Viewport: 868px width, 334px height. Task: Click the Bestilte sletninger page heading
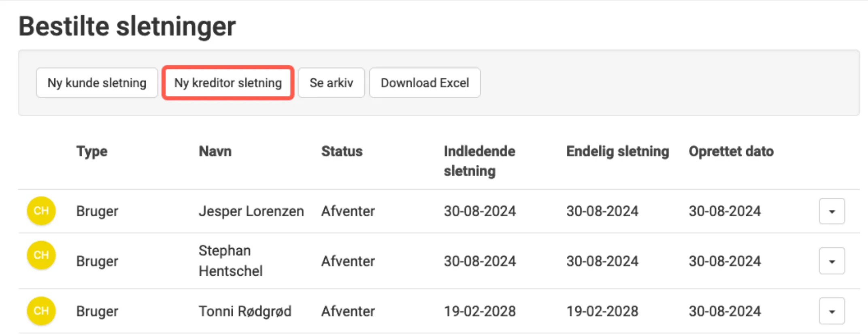tap(127, 27)
